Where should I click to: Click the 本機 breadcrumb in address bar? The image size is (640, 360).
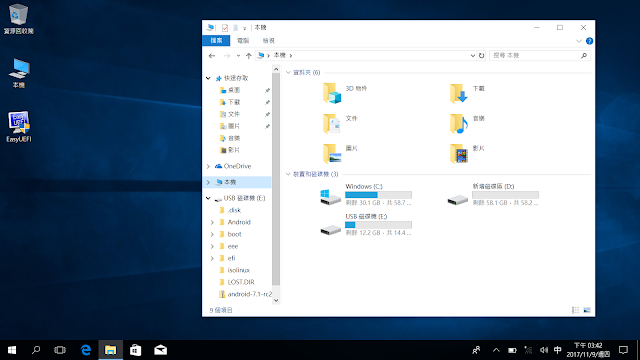tap(280, 56)
